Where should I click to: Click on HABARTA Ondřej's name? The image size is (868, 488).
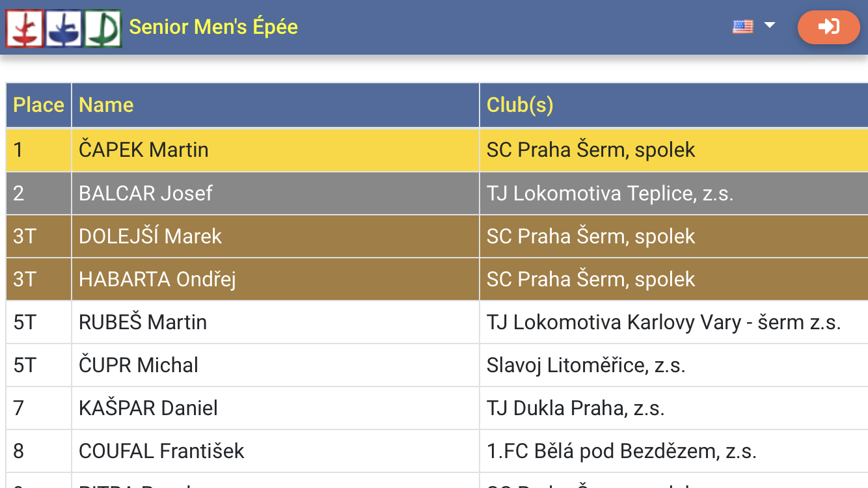[157, 279]
